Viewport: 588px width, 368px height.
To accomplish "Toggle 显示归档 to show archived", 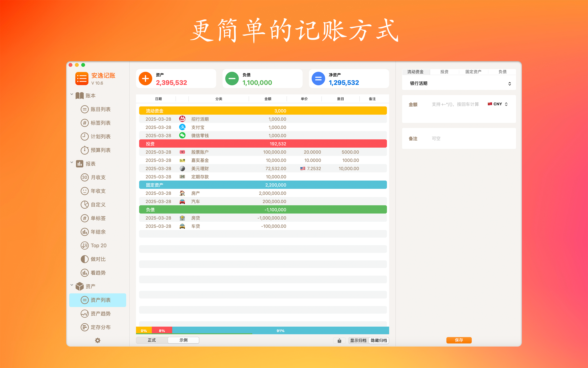I will click(358, 340).
